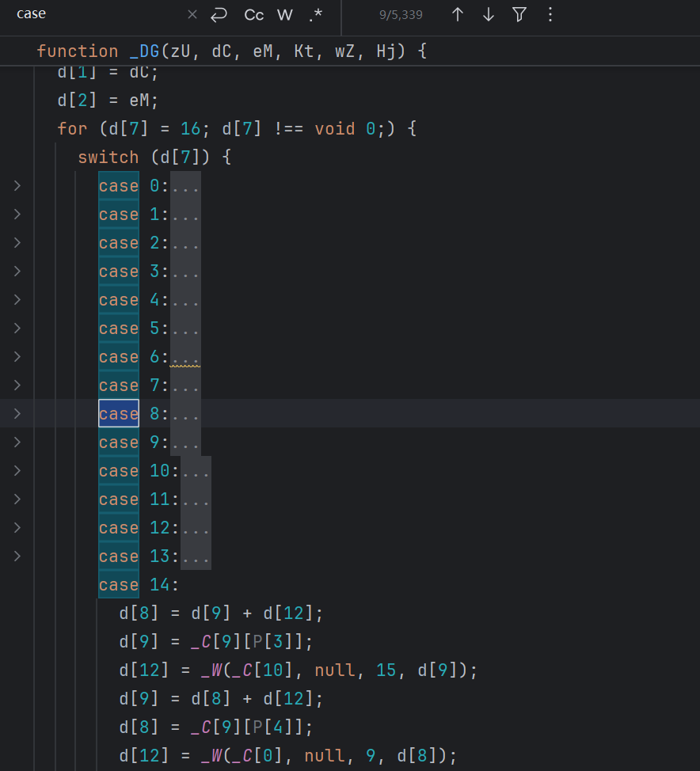Screen dimensions: 700x771
Task: Click the highlighted 'case' on line case 8
Action: 119,414
